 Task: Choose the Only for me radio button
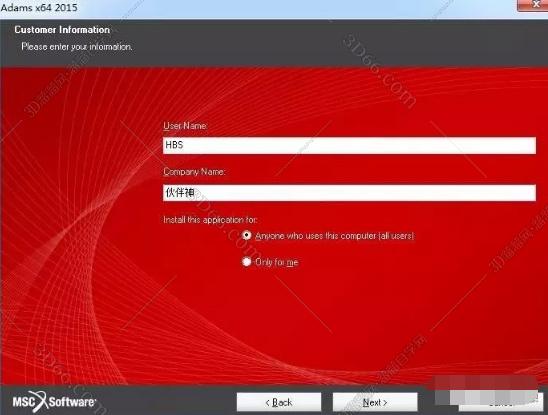click(246, 262)
